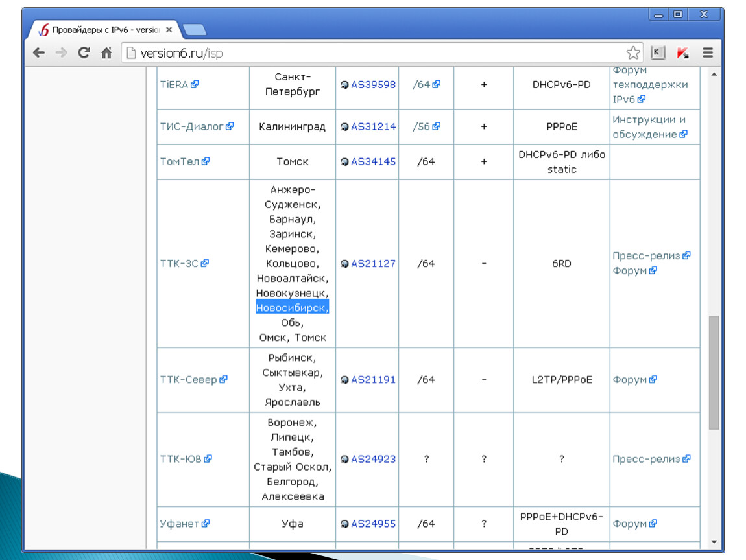Click the browser back arrow button
Image resolution: width=746 pixels, height=560 pixels.
tap(39, 53)
